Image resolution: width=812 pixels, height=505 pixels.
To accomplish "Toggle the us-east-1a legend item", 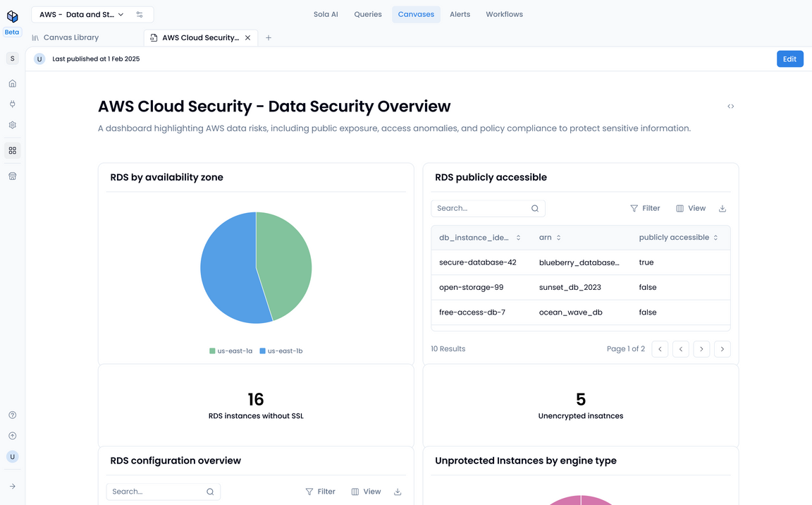I will [x=231, y=351].
